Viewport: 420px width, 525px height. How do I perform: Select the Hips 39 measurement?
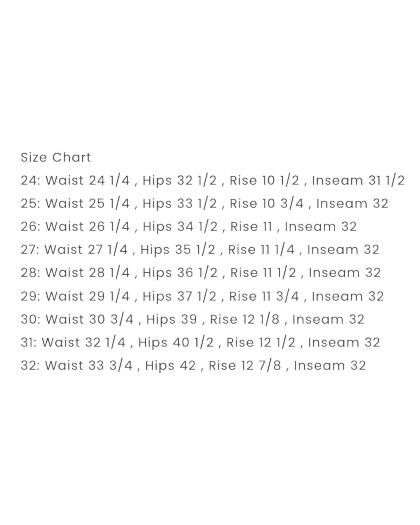(x=172, y=319)
